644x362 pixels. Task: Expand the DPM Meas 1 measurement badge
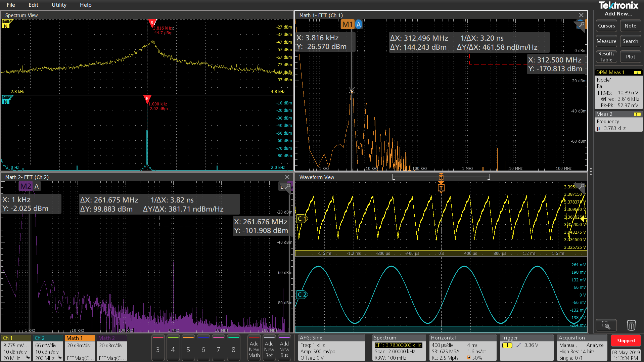click(x=618, y=90)
